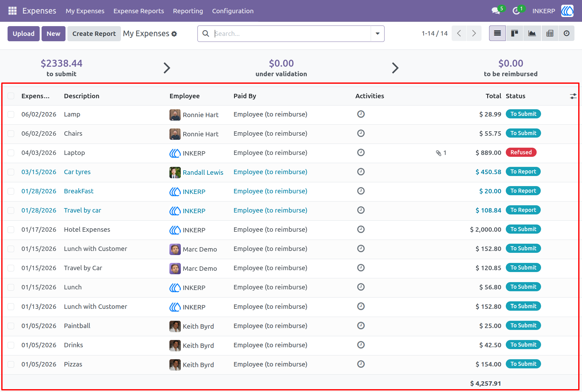The image size is (582, 392).
Task: Tick the checkbox for Lamp expense
Action: click(11, 114)
